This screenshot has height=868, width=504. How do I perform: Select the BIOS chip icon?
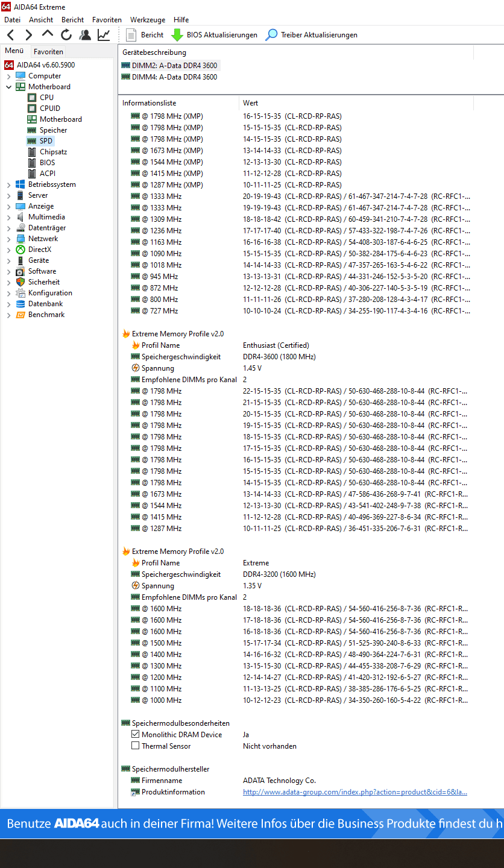pyautogui.click(x=32, y=163)
